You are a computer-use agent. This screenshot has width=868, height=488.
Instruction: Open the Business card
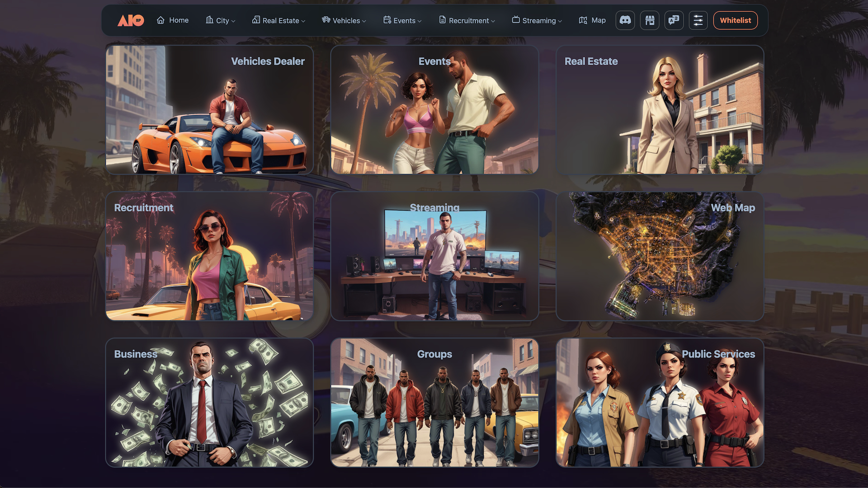click(x=209, y=403)
